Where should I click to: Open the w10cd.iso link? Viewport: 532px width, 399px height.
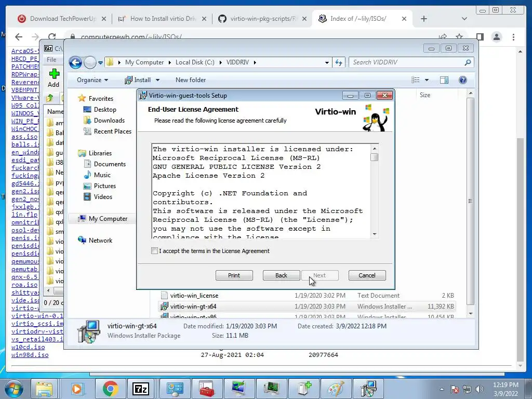[28, 347]
